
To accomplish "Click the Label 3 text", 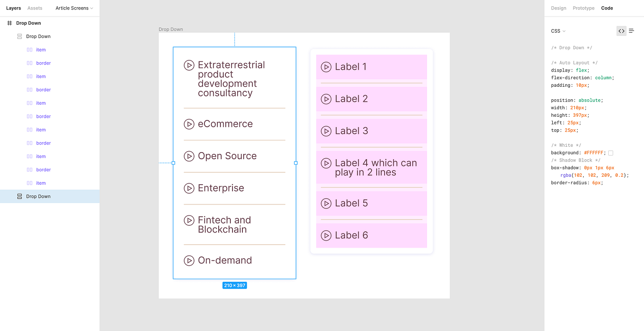I will pyautogui.click(x=352, y=131).
